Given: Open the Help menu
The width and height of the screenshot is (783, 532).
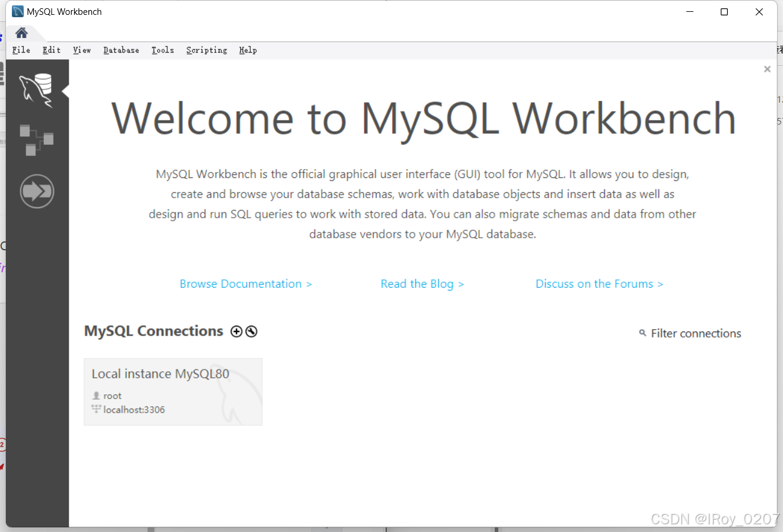Looking at the screenshot, I should [x=248, y=50].
